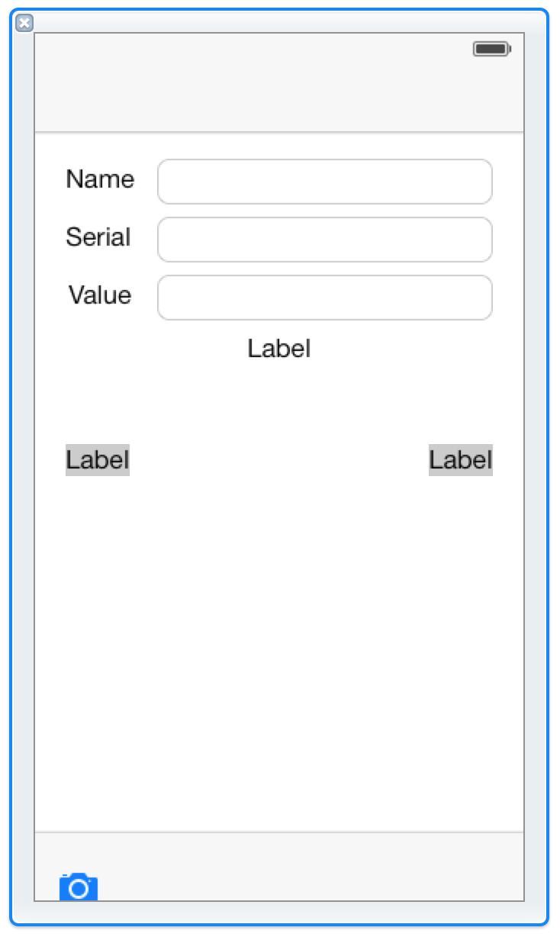
Task: Click the empty space between the two gray labels
Action: pos(279,460)
